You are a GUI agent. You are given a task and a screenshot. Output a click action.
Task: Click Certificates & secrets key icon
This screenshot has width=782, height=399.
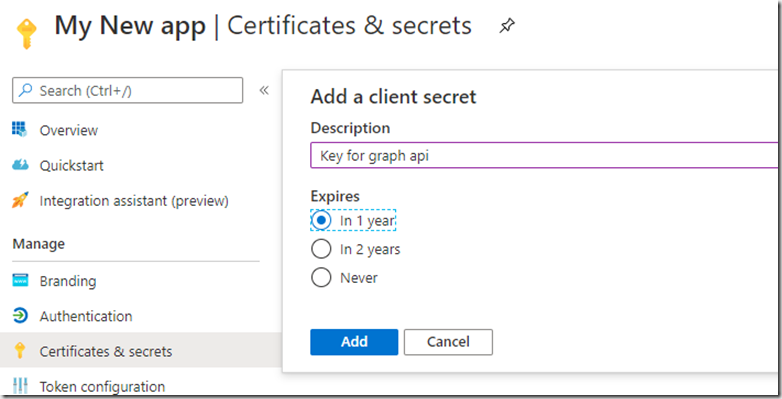19,351
